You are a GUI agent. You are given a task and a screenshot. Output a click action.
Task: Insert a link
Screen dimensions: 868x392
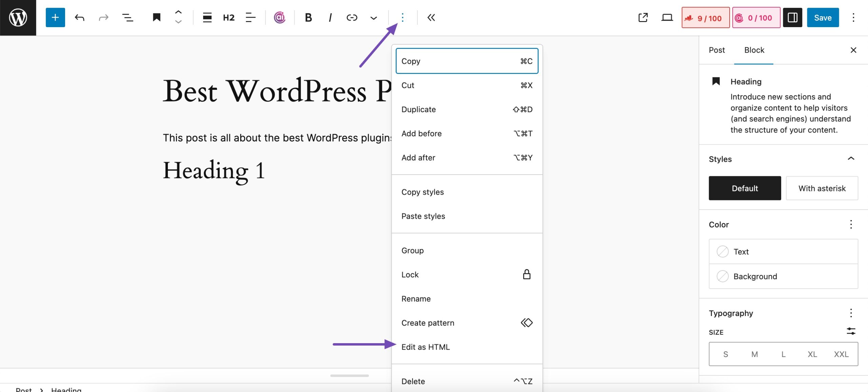(352, 18)
